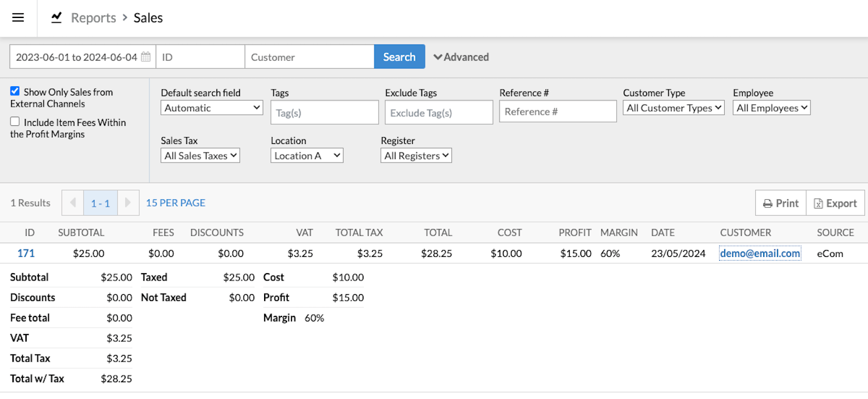The image size is (868, 399).
Task: Open the Default search field dropdown
Action: point(212,108)
